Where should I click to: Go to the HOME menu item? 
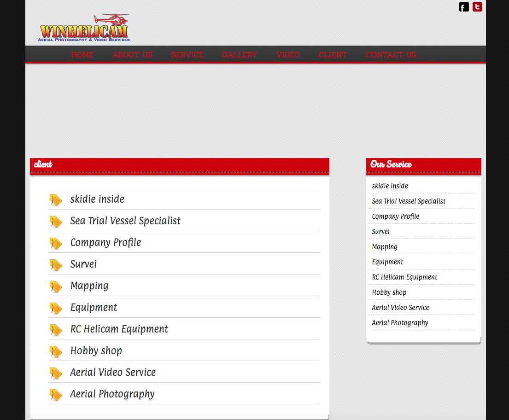82,55
